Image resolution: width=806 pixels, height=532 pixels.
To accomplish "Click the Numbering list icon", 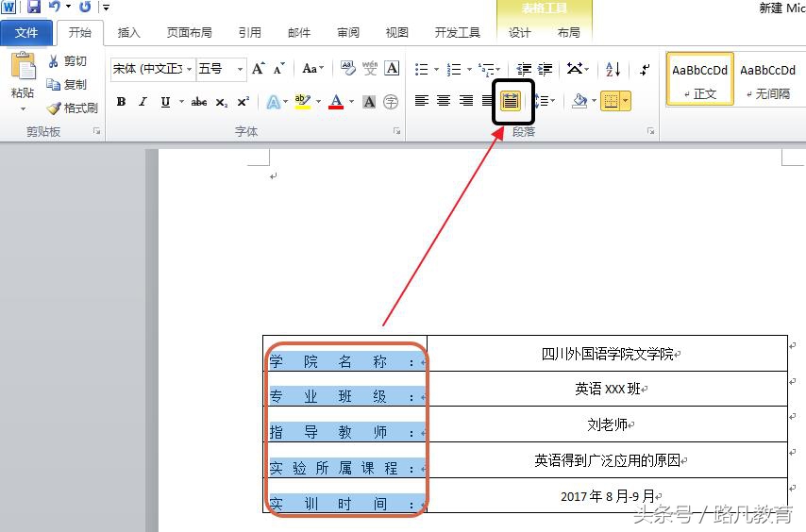I will 454,69.
